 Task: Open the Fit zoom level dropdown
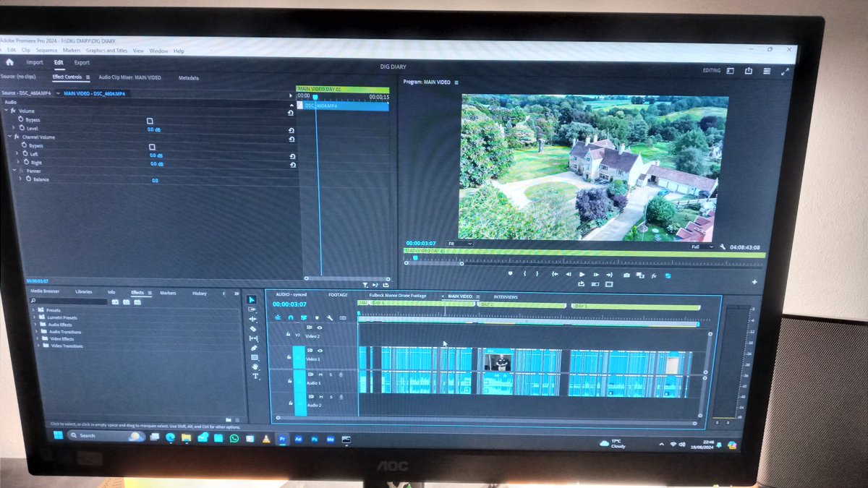point(459,244)
